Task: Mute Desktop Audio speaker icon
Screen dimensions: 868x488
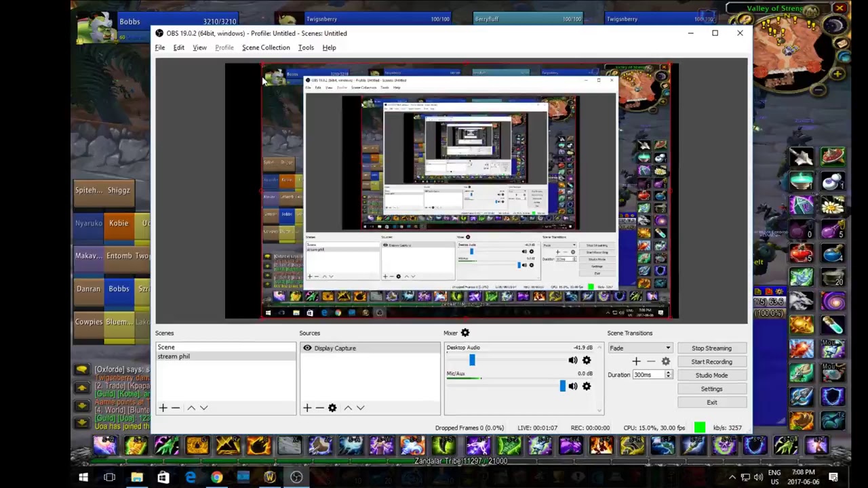Action: 573,361
